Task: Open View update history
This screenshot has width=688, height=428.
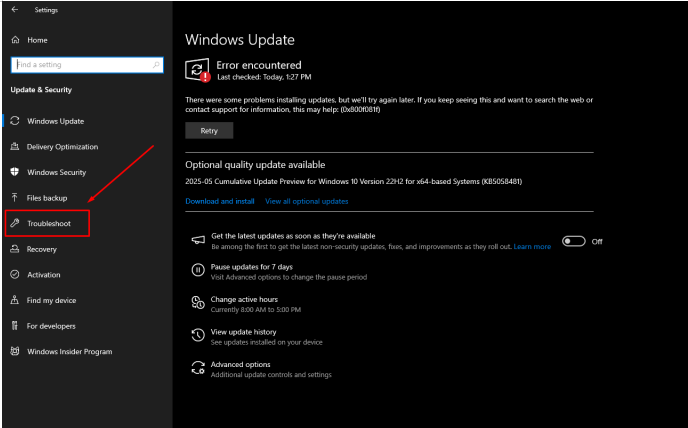Action: (244, 332)
